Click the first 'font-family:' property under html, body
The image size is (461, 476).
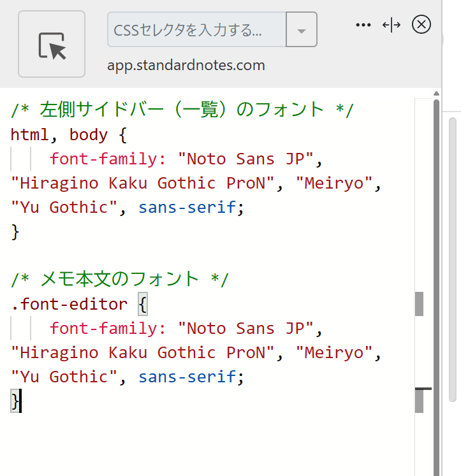108,159
